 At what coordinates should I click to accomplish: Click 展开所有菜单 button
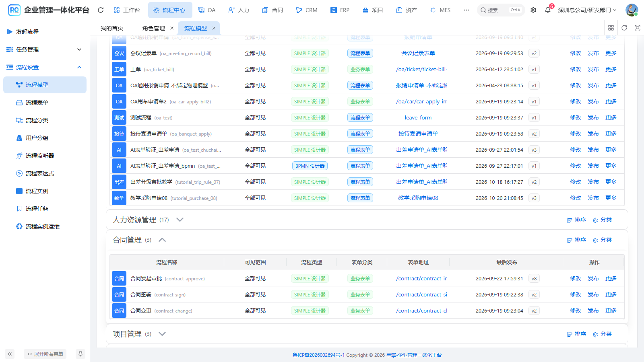[x=45, y=354]
